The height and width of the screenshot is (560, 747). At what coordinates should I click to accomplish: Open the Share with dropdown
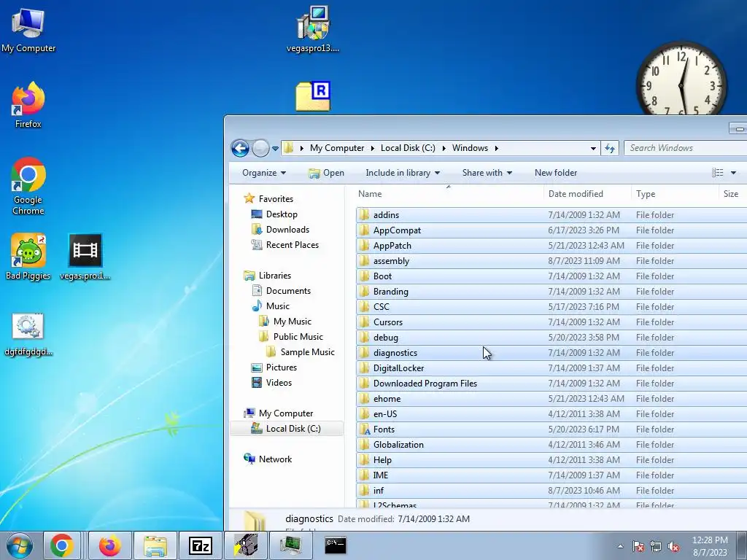click(487, 173)
